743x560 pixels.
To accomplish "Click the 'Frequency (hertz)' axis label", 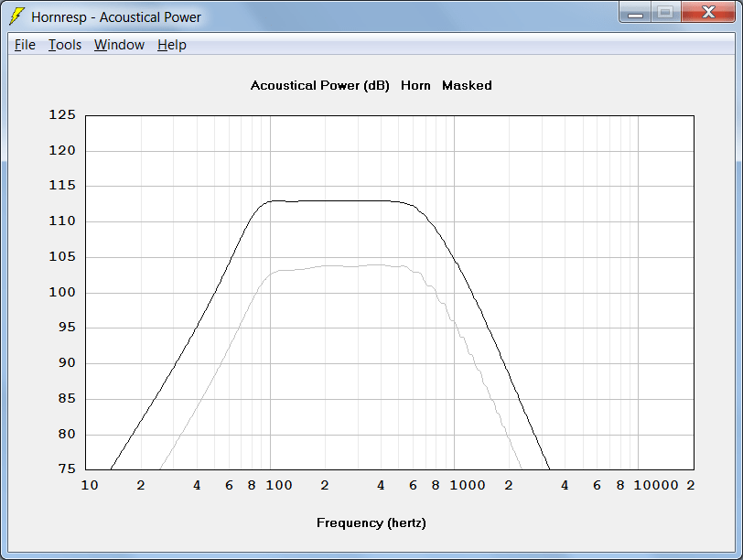I will [x=371, y=523].
